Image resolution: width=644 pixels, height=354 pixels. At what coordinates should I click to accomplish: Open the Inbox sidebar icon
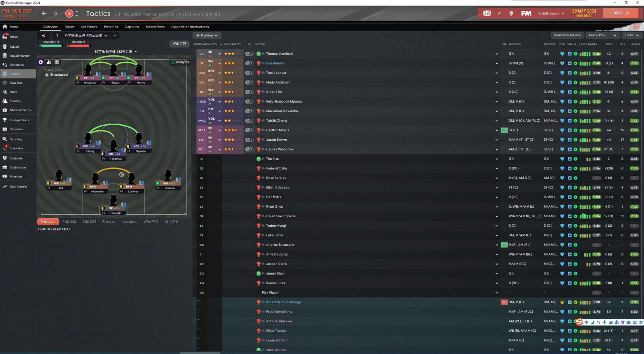(x=6, y=36)
